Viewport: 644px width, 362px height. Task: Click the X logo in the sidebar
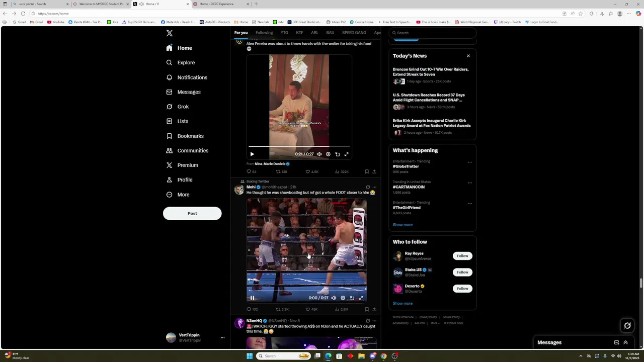pyautogui.click(x=170, y=33)
